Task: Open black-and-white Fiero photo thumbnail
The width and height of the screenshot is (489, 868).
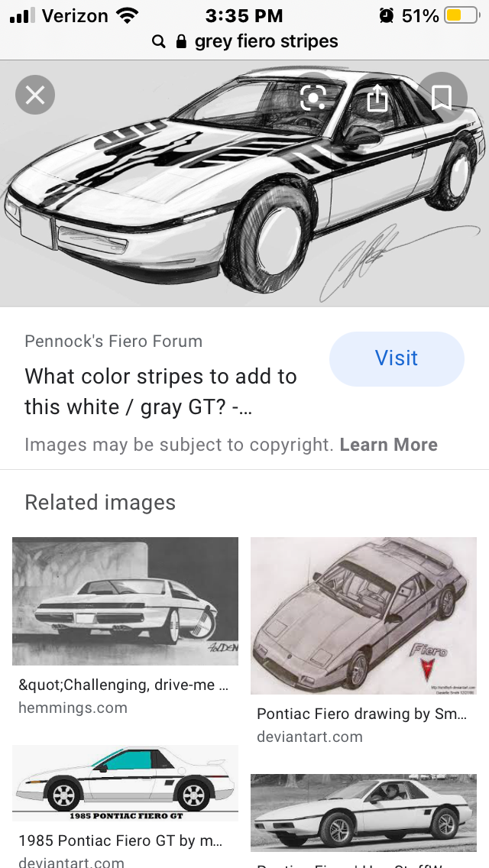Action: [363, 813]
